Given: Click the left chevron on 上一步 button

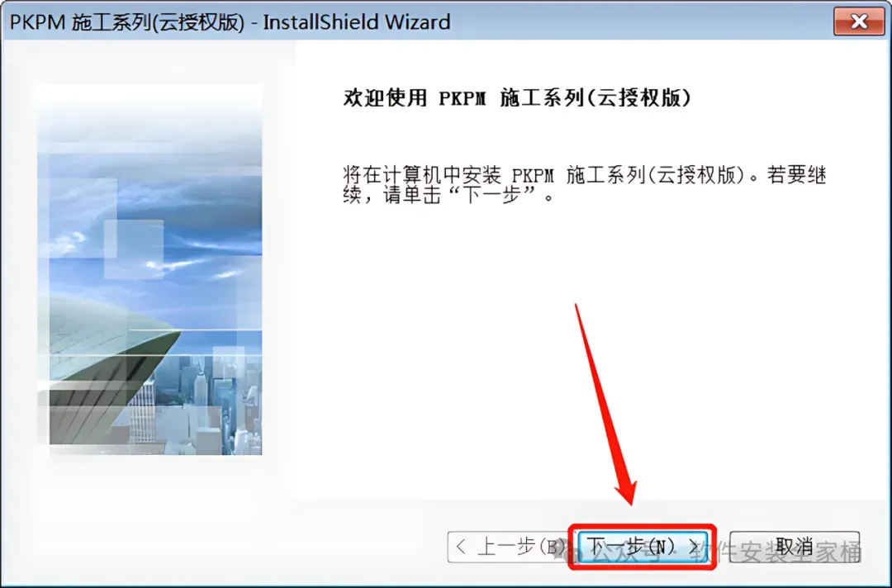Looking at the screenshot, I should point(461,547).
